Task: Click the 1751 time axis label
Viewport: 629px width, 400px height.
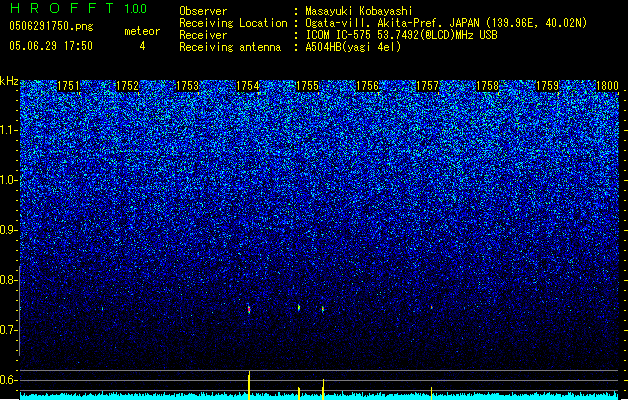Action: (x=69, y=86)
